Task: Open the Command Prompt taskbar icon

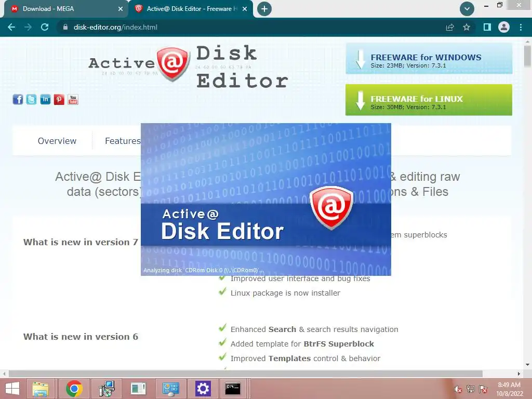Action: pyautogui.click(x=233, y=389)
